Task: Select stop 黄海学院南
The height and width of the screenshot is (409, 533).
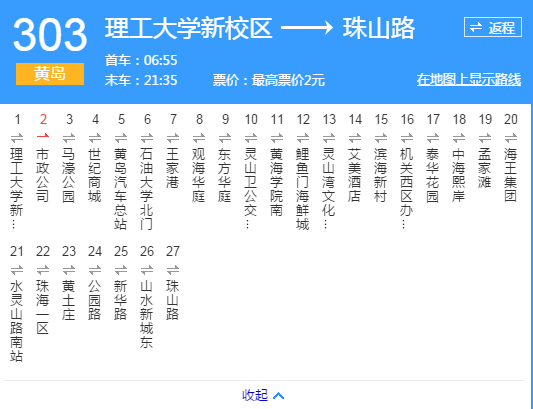Action: point(276,182)
